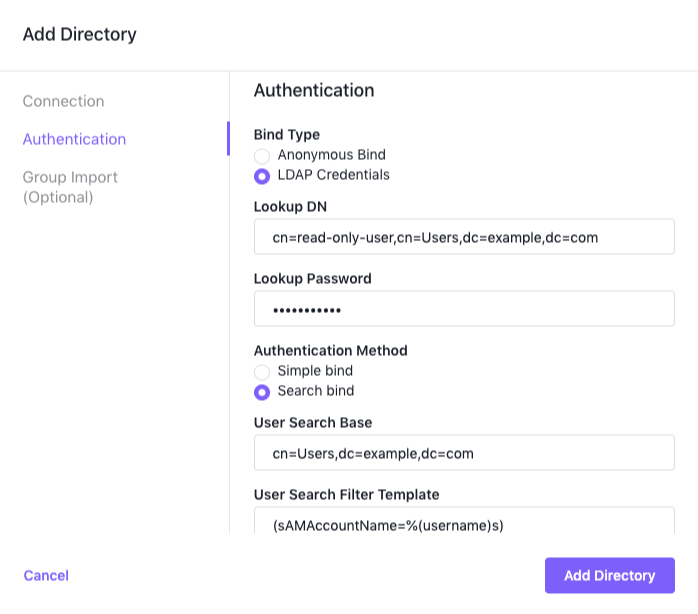Edit the User Search Filter Template field
698x614 pixels.
[x=464, y=520]
